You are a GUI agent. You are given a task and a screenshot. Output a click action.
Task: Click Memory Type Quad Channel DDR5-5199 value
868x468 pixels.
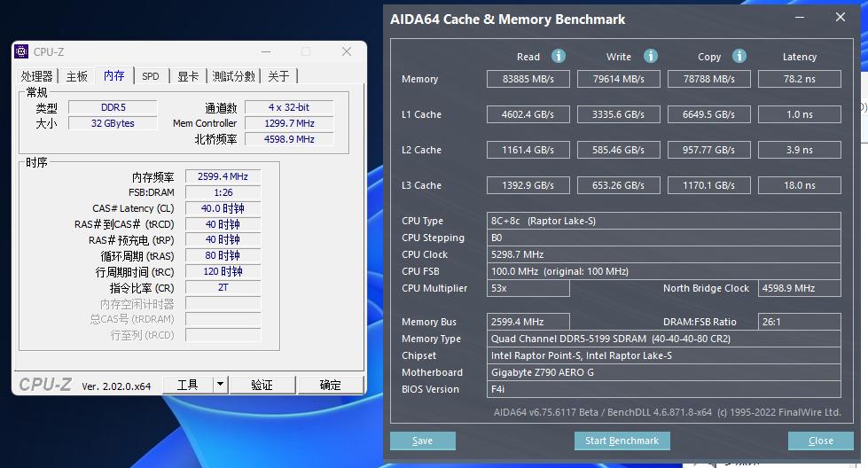tap(664, 339)
